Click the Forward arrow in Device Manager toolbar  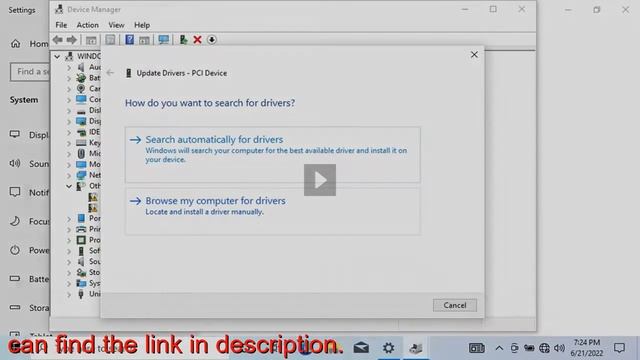71,40
